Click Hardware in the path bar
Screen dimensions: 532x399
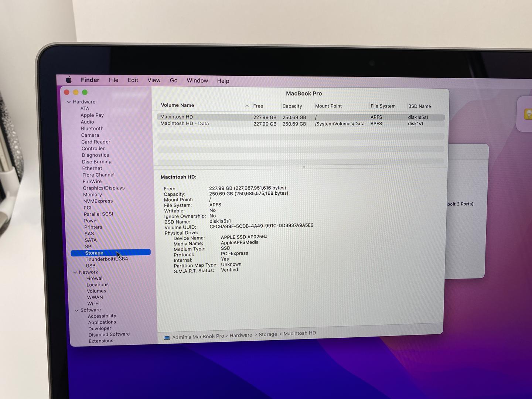point(241,335)
